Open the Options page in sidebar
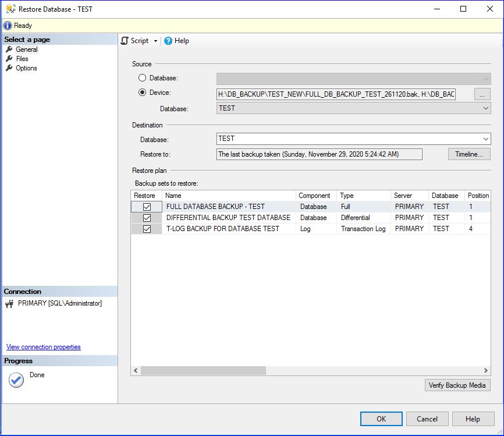 pyautogui.click(x=26, y=68)
